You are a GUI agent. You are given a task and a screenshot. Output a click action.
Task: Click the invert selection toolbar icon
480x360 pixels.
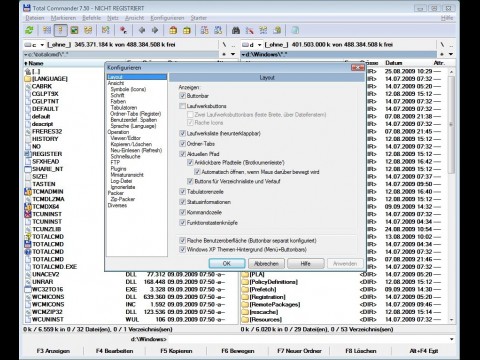(106, 30)
